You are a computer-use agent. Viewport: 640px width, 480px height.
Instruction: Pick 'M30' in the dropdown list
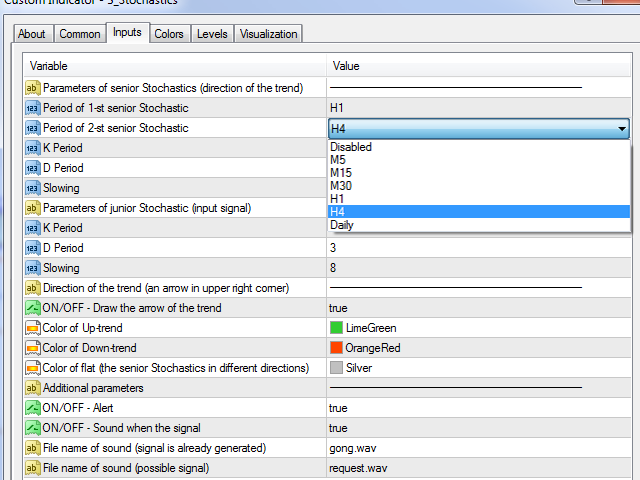click(x=479, y=186)
